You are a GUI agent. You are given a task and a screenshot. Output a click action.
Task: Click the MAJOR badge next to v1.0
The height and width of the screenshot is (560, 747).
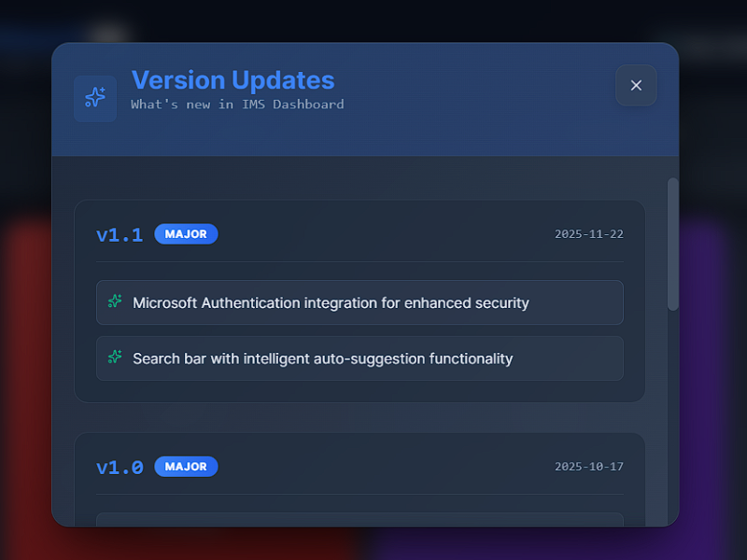(186, 466)
